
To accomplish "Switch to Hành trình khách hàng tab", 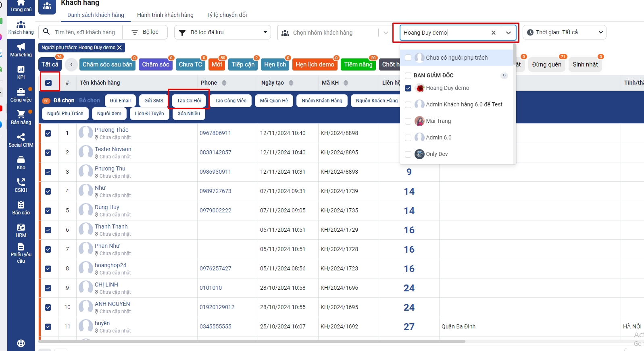I will [165, 15].
